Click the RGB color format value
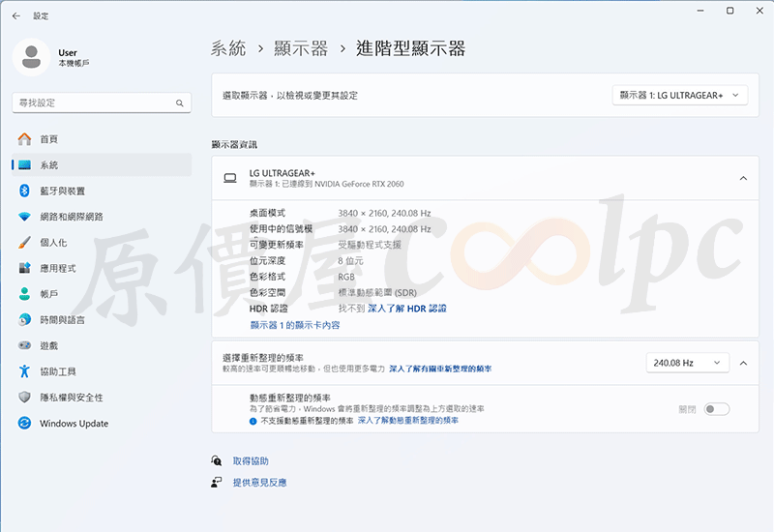 [x=346, y=277]
